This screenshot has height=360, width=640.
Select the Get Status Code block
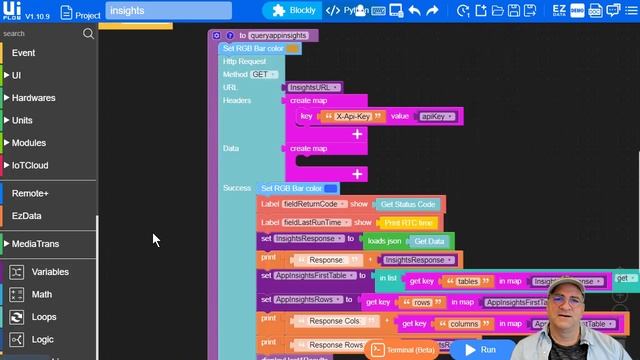(408, 204)
